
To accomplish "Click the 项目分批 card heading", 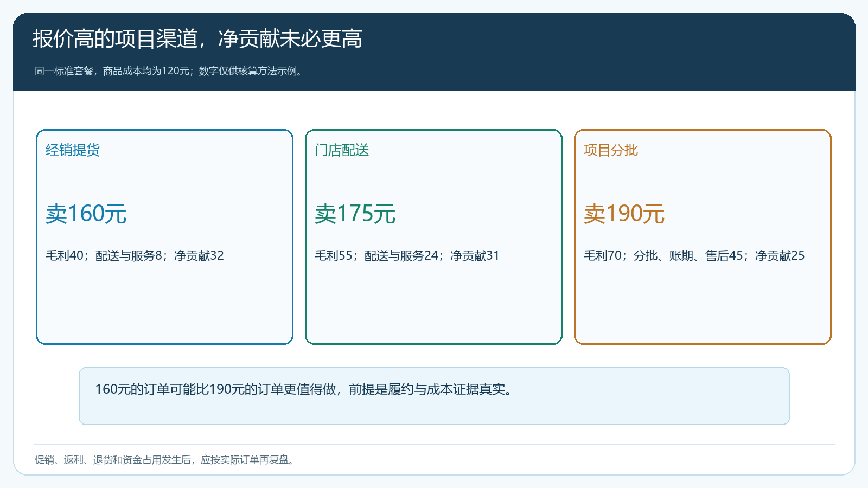I will tap(611, 150).
